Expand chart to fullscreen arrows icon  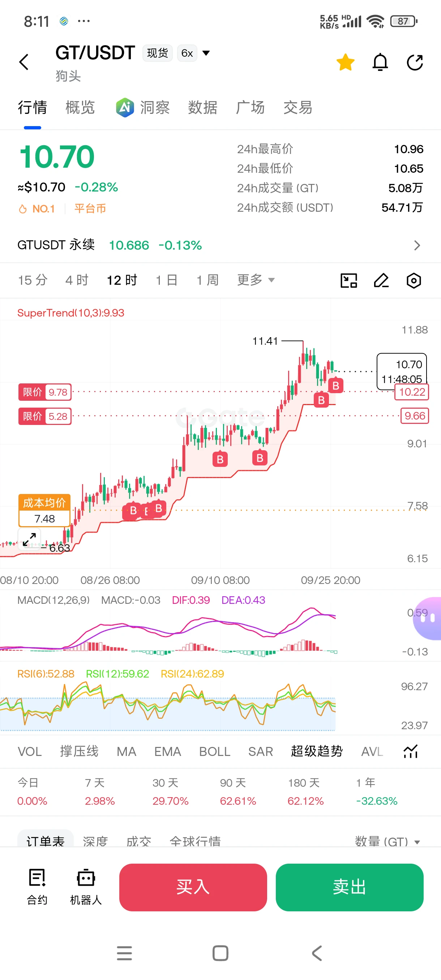pyautogui.click(x=29, y=539)
